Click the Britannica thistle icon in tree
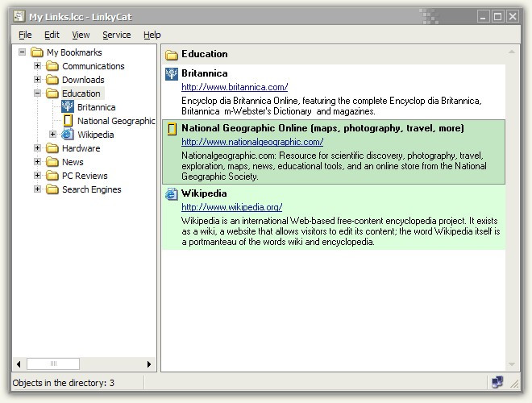This screenshot has width=532, height=403. click(68, 107)
